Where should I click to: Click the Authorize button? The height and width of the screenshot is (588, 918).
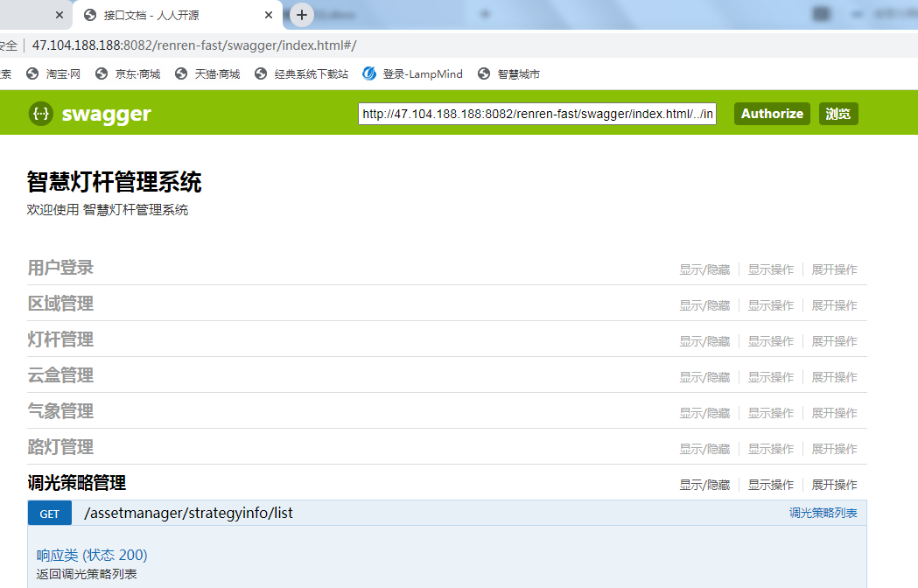click(x=772, y=114)
